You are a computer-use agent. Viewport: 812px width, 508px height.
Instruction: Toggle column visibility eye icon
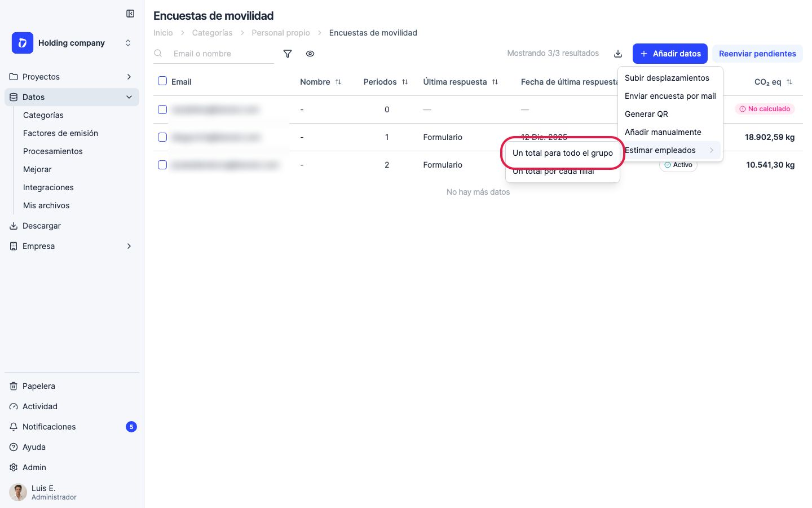click(x=310, y=54)
